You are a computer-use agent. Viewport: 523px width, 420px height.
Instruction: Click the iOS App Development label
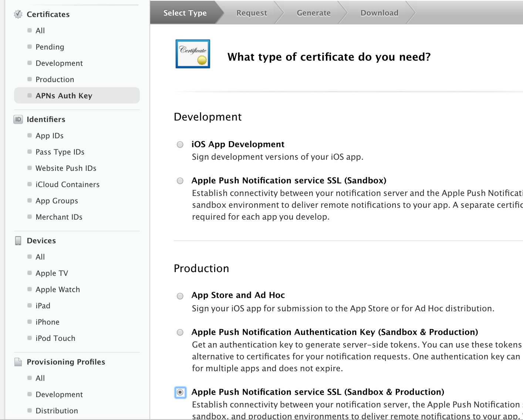click(238, 144)
